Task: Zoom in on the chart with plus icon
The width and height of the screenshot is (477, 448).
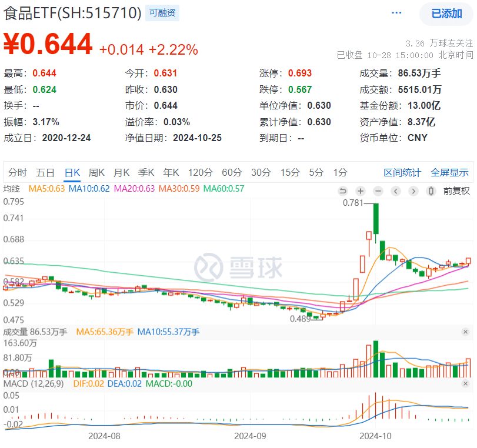Action: click(361, 191)
